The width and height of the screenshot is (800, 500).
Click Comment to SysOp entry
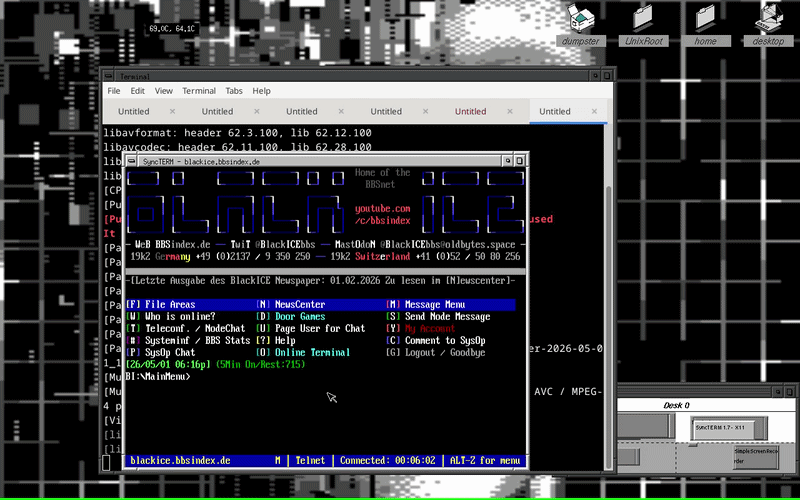[x=436, y=341]
